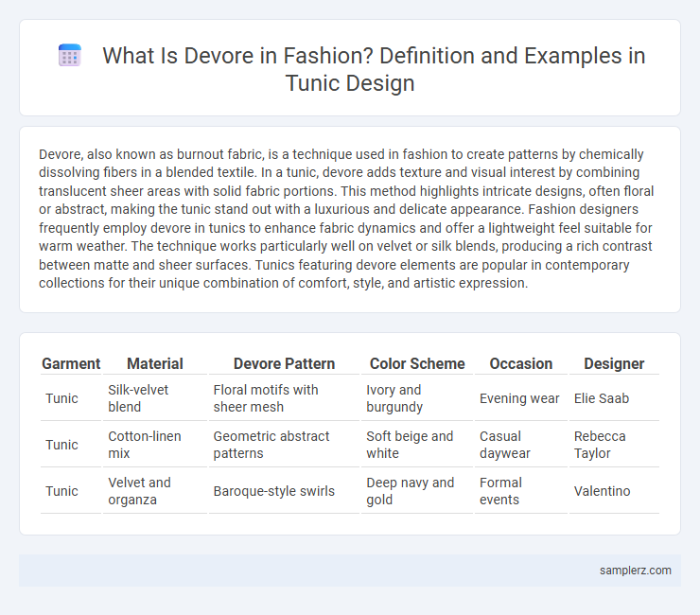Image resolution: width=700 pixels, height=615 pixels.
Task: Click the Formal events cell
Action: (x=521, y=491)
